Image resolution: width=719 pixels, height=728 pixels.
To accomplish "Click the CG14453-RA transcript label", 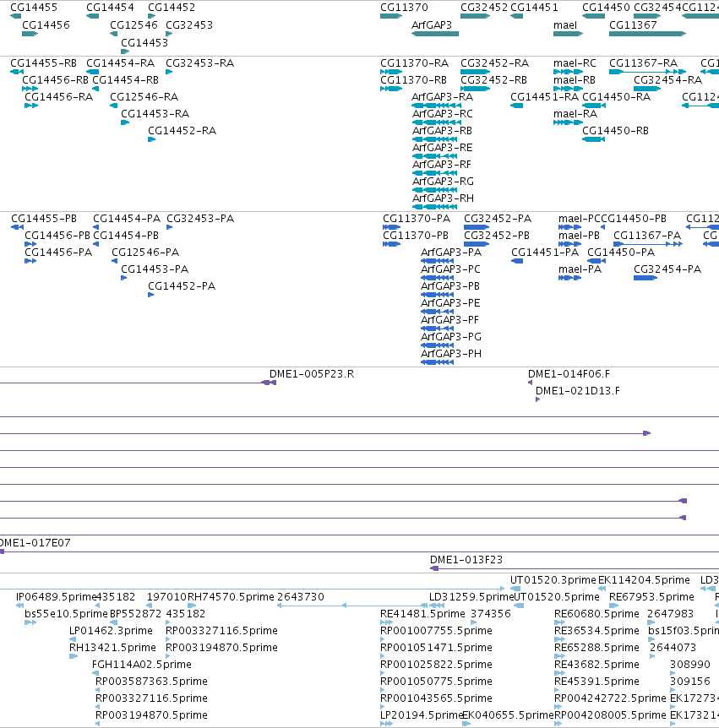I will click(x=155, y=114).
